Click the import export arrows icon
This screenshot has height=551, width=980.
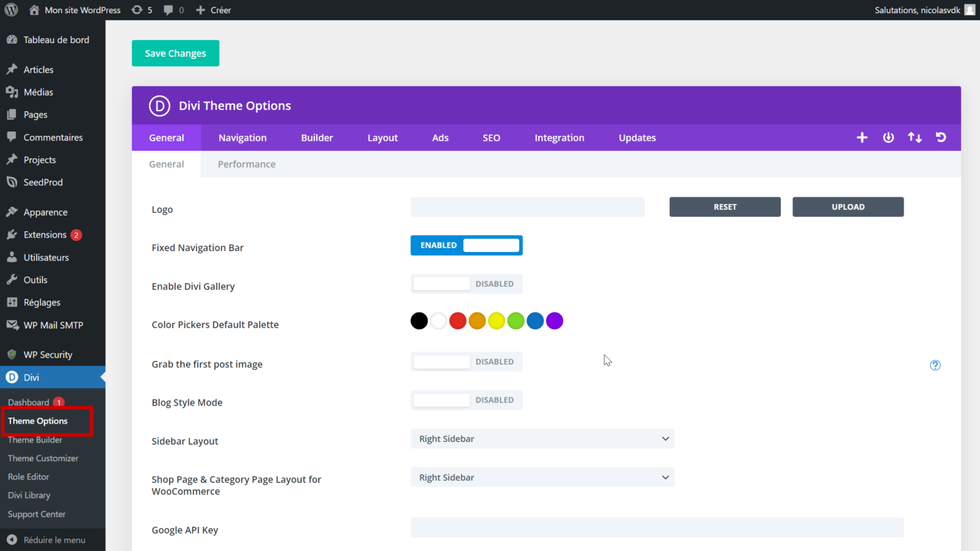point(915,137)
